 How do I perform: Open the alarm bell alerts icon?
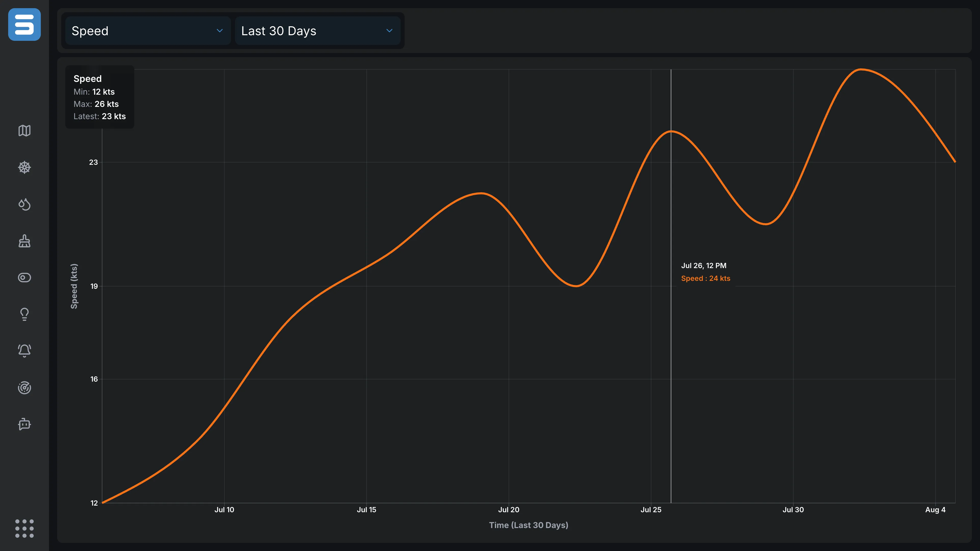24,350
